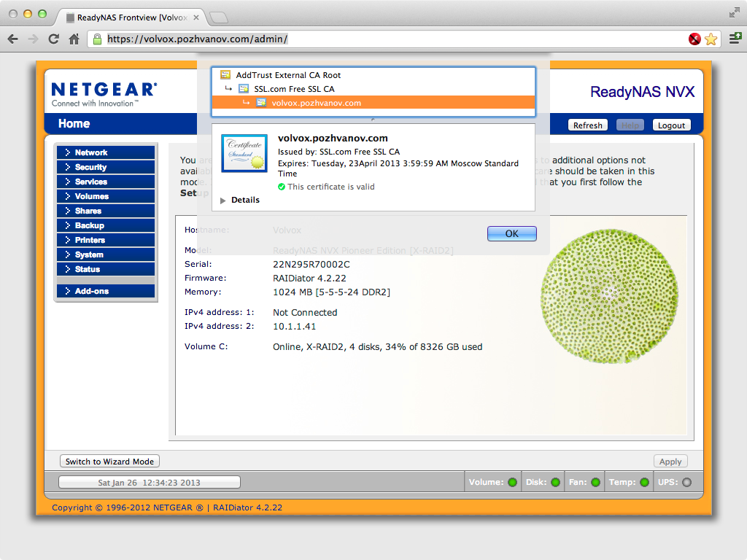Expand the Printers menu section
747x560 pixels.
(x=106, y=240)
